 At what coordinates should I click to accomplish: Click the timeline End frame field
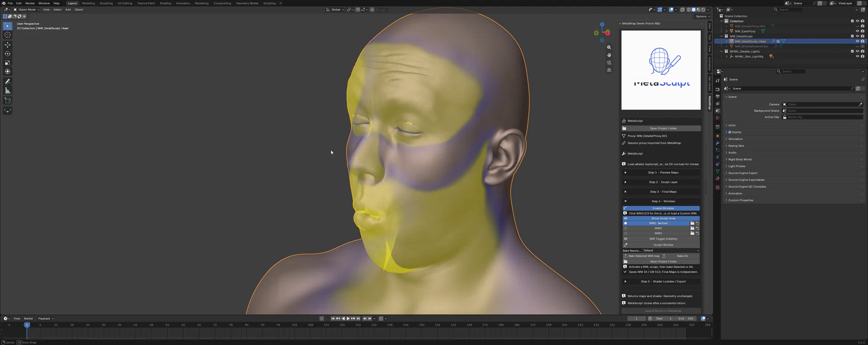click(685, 319)
